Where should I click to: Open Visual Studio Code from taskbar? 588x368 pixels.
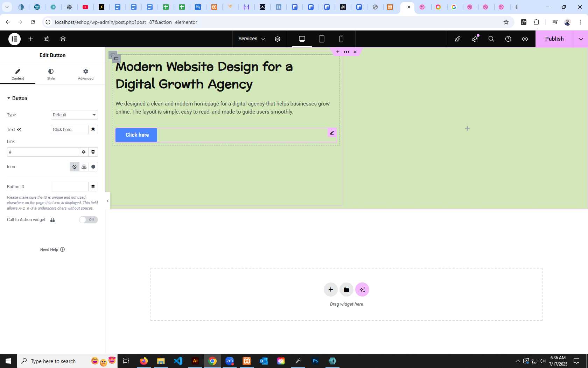(x=178, y=361)
